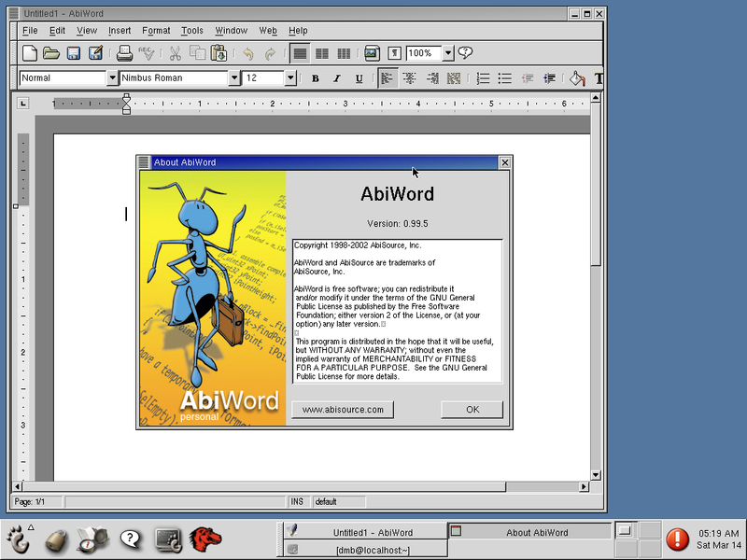Launch the GNOME help question icon
Screen dimensions: 747x560
pyautogui.click(x=130, y=539)
